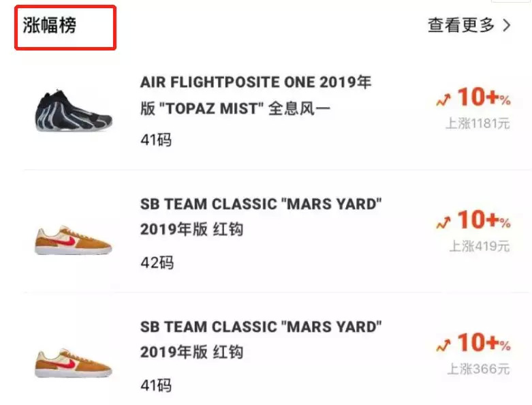Select the 10+% badge above 上涨419元

[x=484, y=220]
